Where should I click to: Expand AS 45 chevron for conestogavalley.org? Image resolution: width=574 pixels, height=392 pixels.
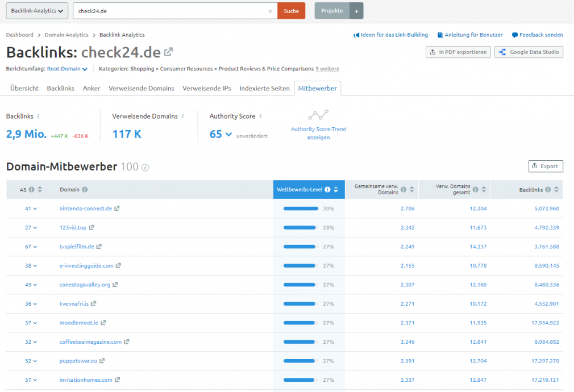[x=35, y=285]
